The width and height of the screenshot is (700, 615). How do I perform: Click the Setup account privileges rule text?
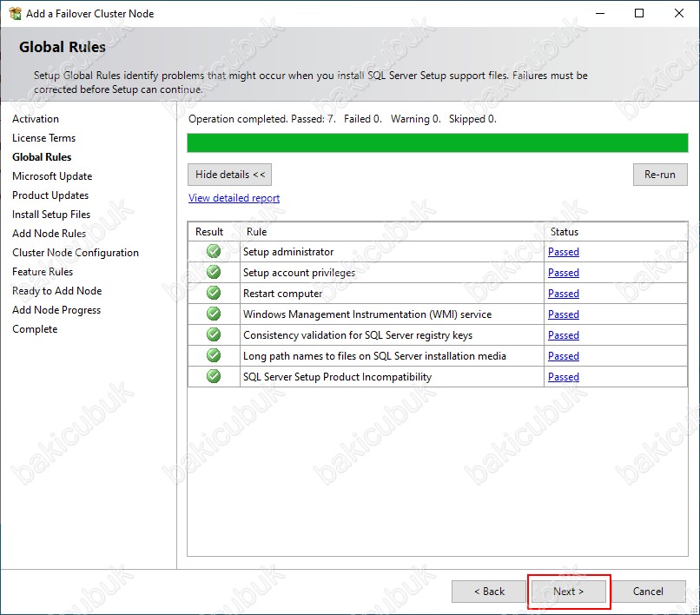click(x=299, y=273)
